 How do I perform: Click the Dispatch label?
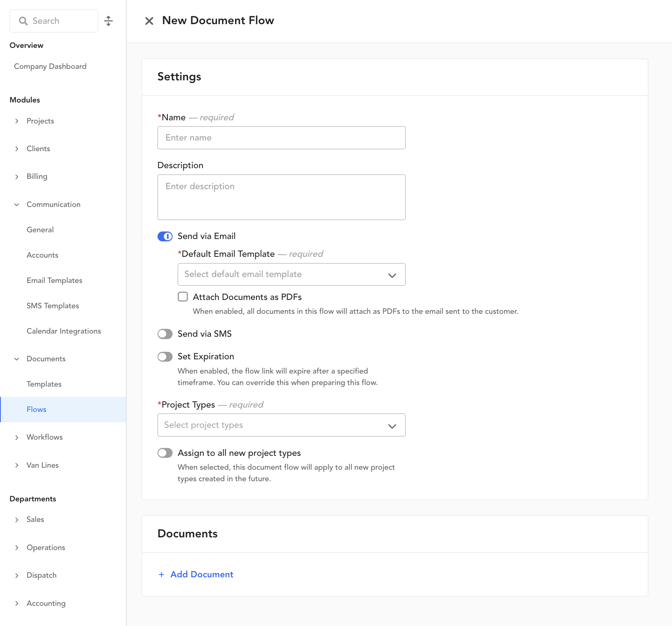[42, 575]
